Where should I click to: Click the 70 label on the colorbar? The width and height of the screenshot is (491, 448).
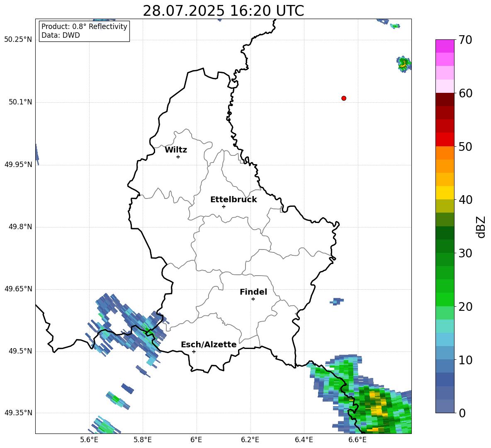(465, 40)
